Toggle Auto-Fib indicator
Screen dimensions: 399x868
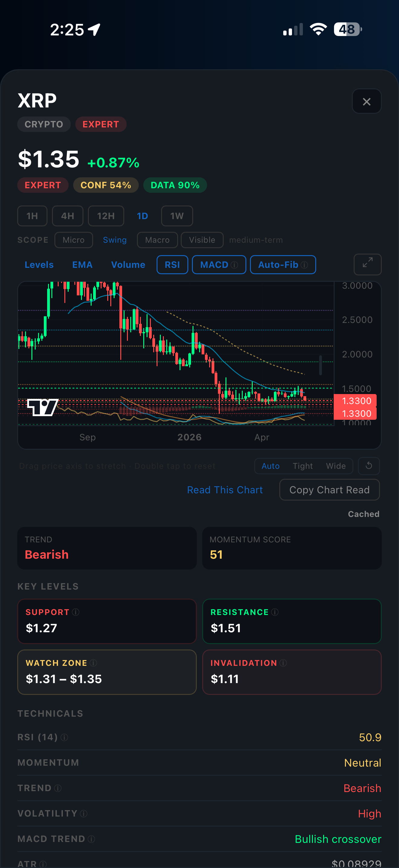(283, 265)
